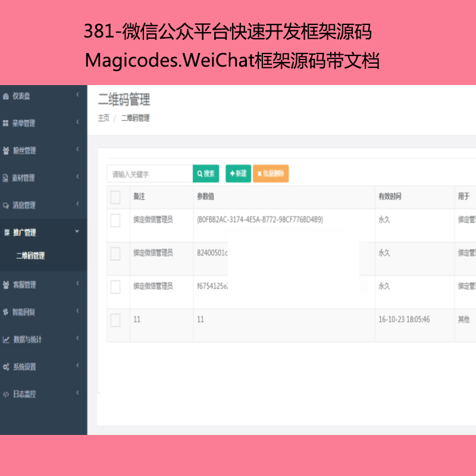Click the 备注 column header
Image resolution: width=476 pixels, height=476 pixels.
point(139,196)
